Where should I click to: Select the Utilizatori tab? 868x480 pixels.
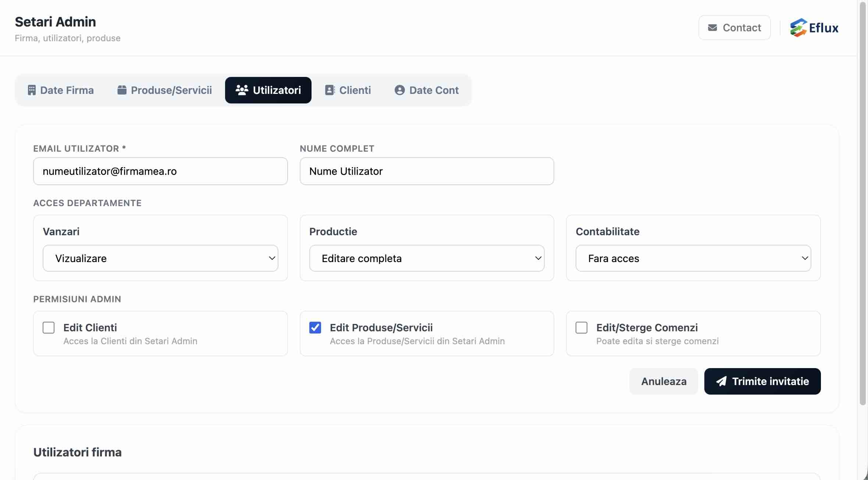(268, 90)
